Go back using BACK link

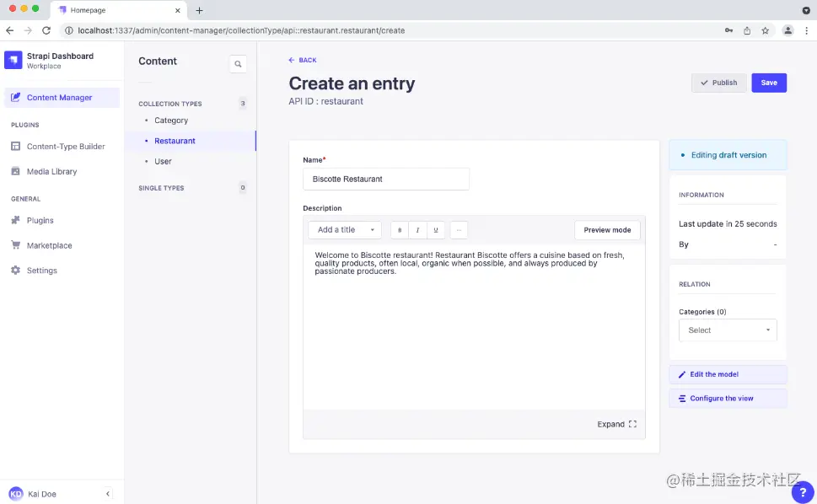303,60
